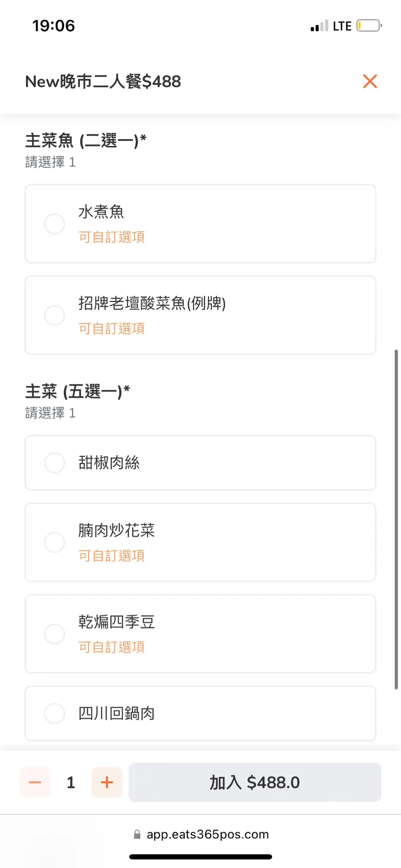Viewport: 401px width, 868px height.
Task: Pick the 腩肉炒花菜 radio option
Action: (55, 542)
